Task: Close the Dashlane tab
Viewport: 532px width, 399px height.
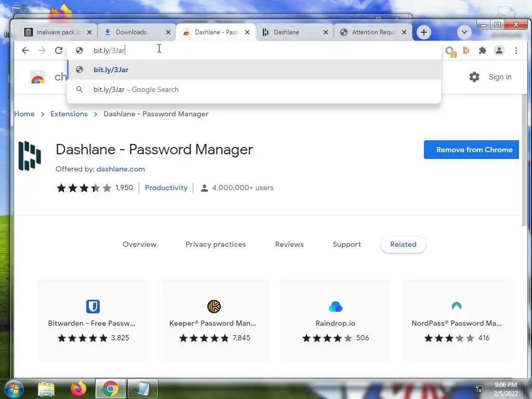Action: 326,32
